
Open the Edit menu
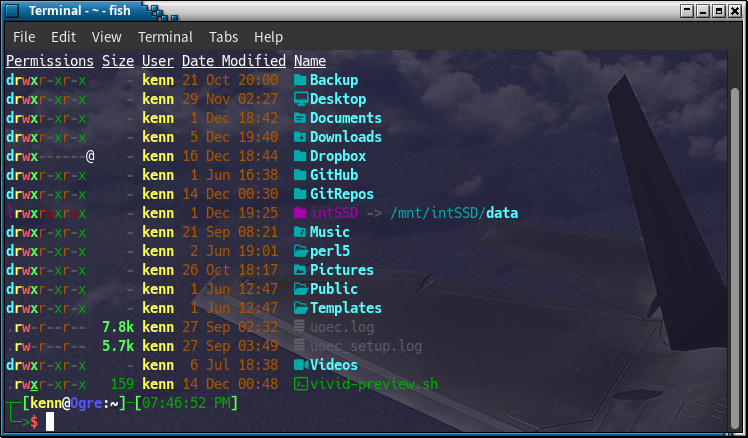click(63, 37)
